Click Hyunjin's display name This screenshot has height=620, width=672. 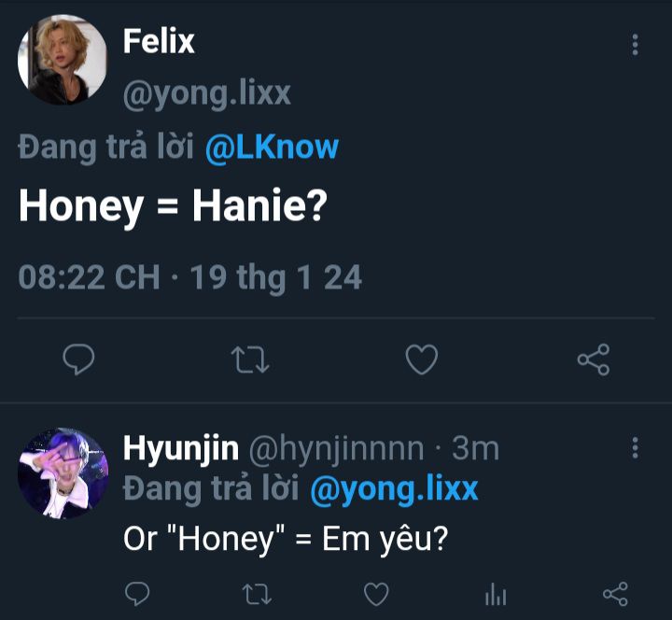click(x=178, y=449)
